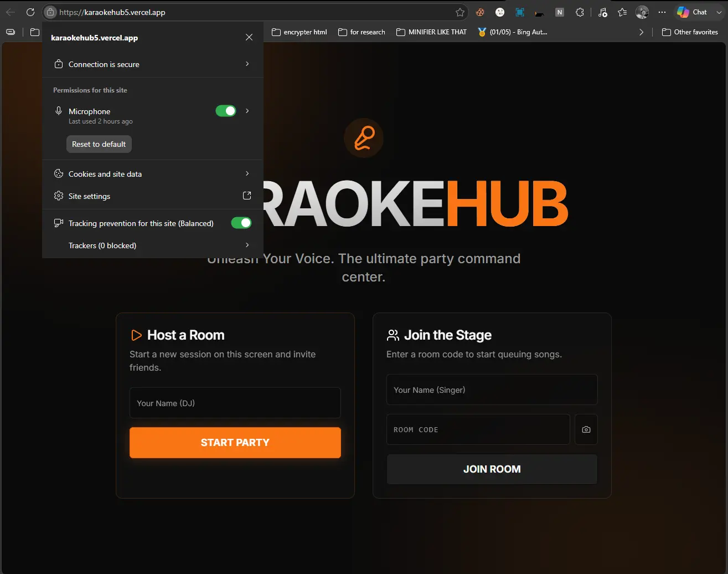The width and height of the screenshot is (728, 574).
Task: Open the encrypter html favorites folder
Action: point(299,32)
